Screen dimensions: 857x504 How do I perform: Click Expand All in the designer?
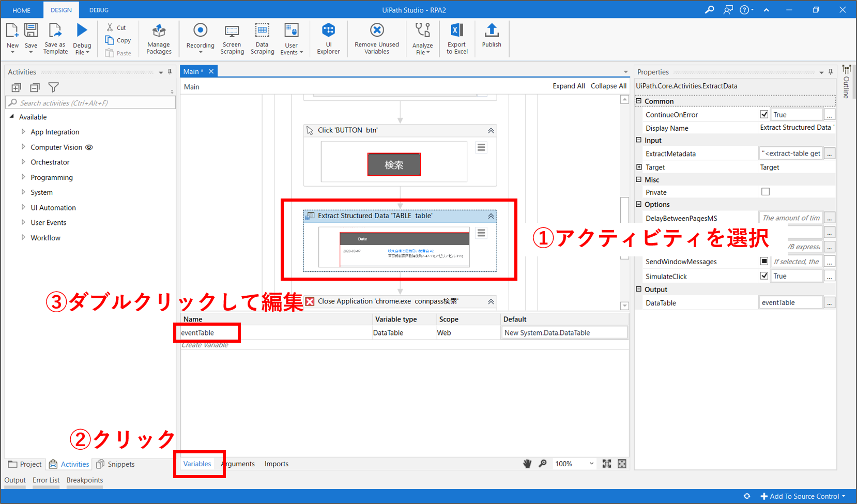(568, 86)
